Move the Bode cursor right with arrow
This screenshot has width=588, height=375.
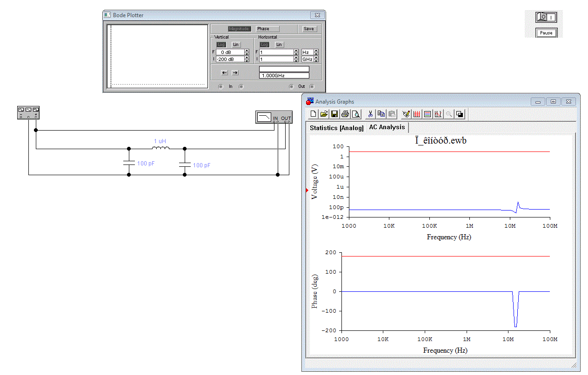[235, 72]
